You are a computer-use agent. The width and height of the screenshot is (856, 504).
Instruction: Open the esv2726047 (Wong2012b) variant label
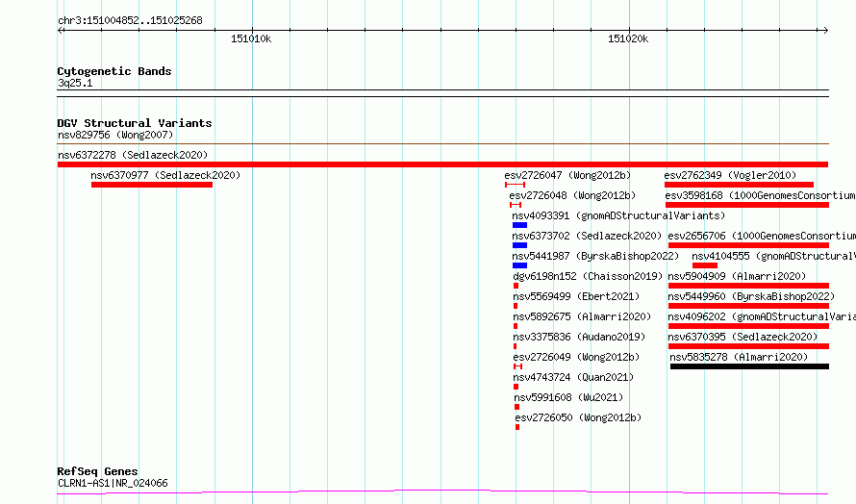[x=567, y=175]
